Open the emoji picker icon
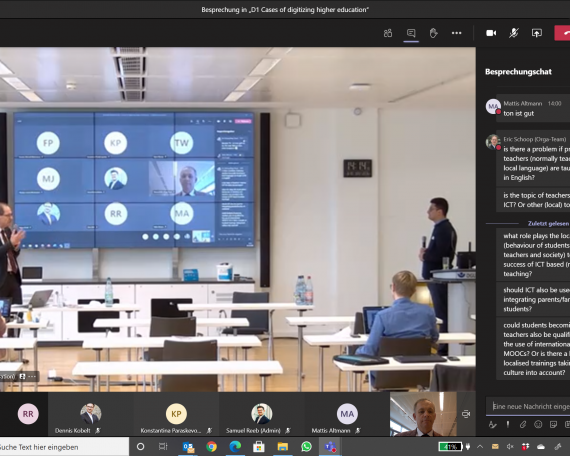 point(538,424)
